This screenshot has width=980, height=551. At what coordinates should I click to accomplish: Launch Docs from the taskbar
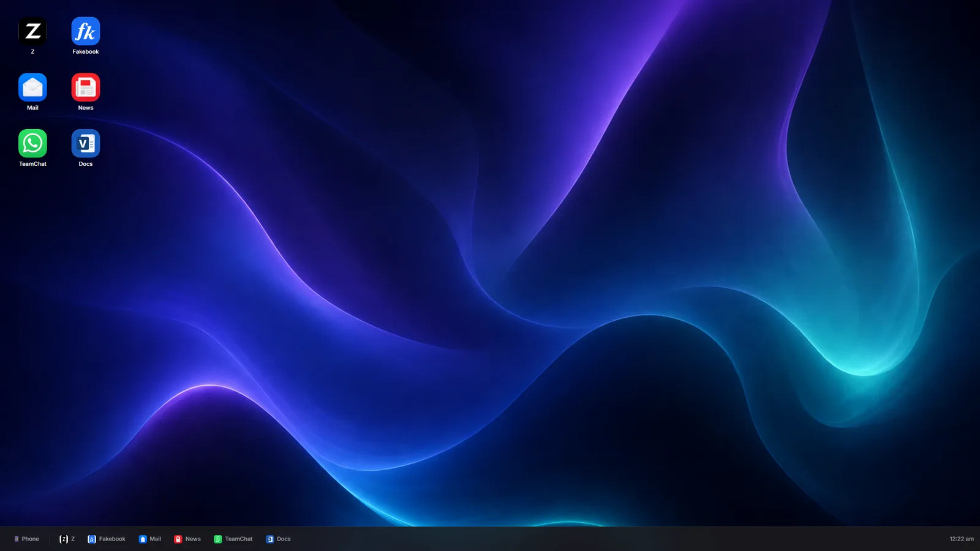pos(279,539)
